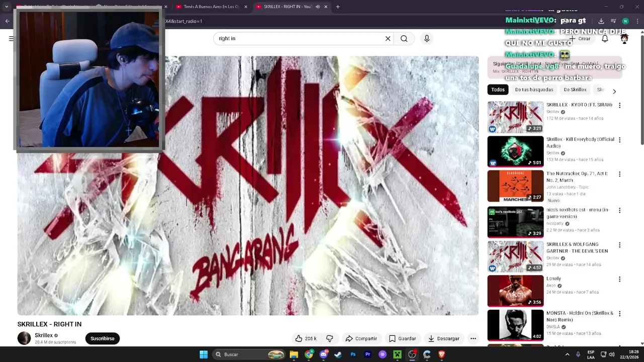Open the taskbar clock and date
The image size is (644, 362).
click(630, 354)
